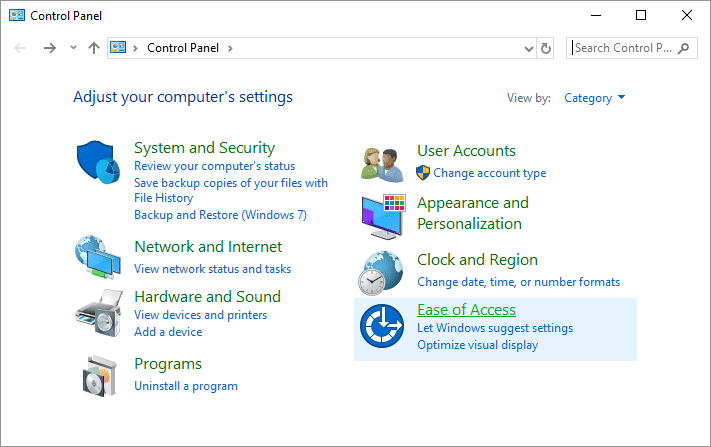Open the Programs heading link
The height and width of the screenshot is (447, 711).
click(x=168, y=364)
